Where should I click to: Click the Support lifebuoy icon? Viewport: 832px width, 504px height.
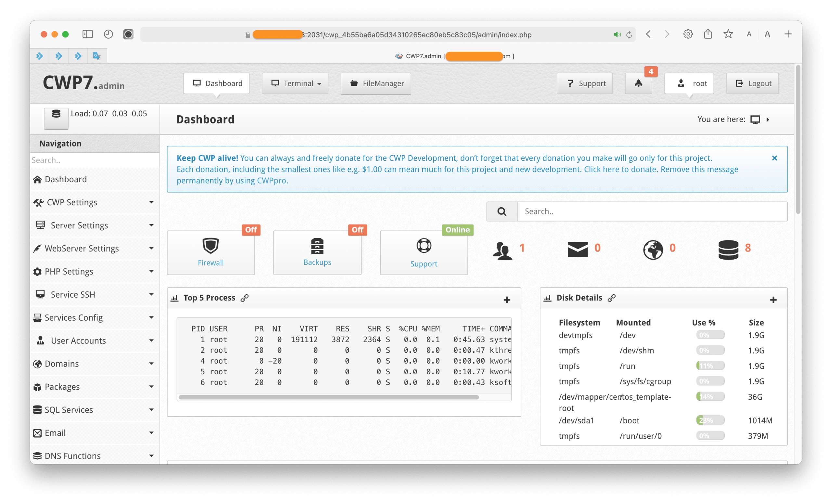pos(423,245)
